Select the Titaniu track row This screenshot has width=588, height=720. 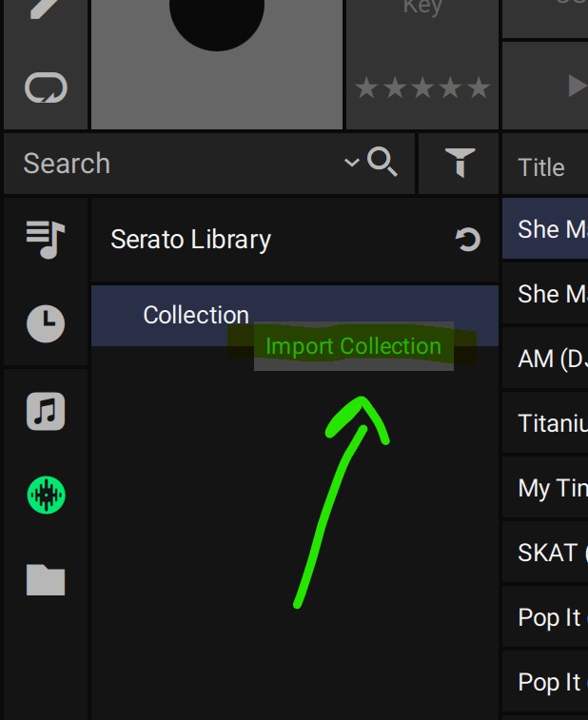545,423
